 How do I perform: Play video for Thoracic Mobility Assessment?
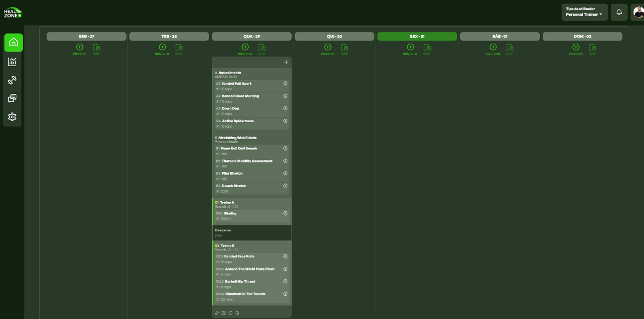[285, 161]
